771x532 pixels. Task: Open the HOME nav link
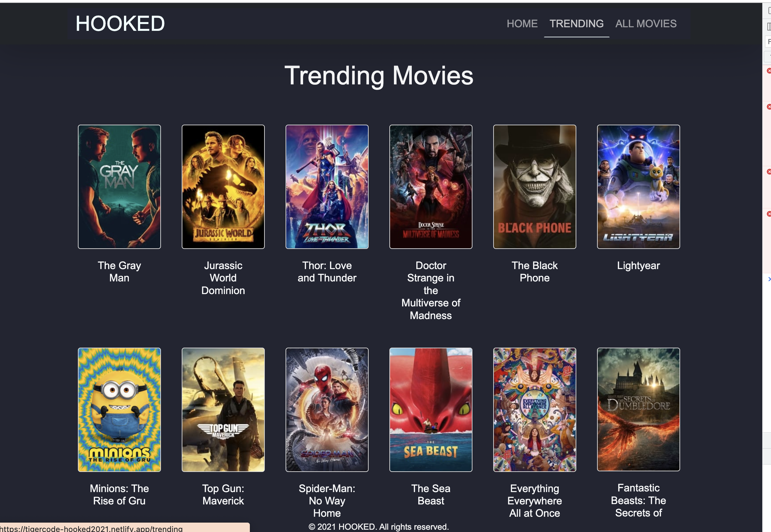point(522,24)
